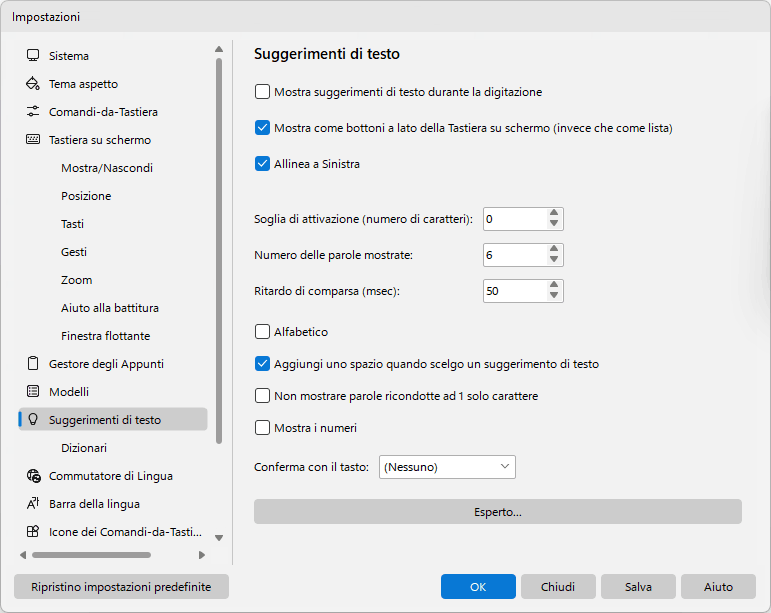Click the Modelli list icon
Viewport: 771px width, 613px height.
33,392
